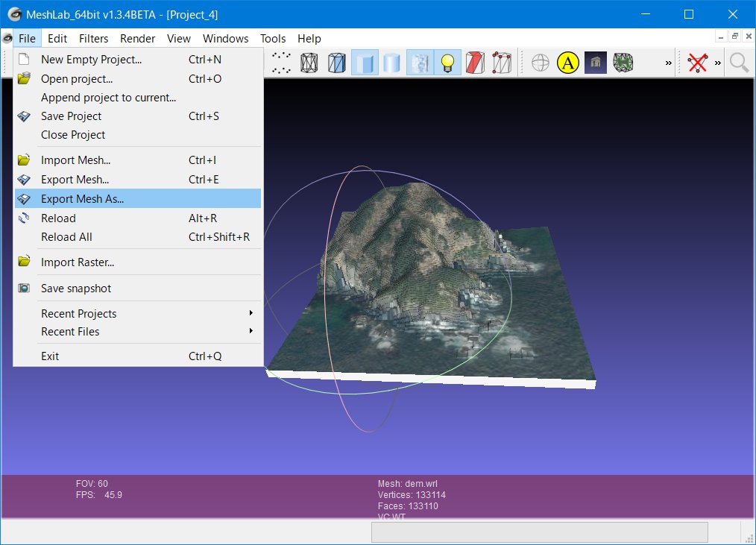Select Export Mesh... entry
Screen dimensions: 756x545
click(138, 180)
